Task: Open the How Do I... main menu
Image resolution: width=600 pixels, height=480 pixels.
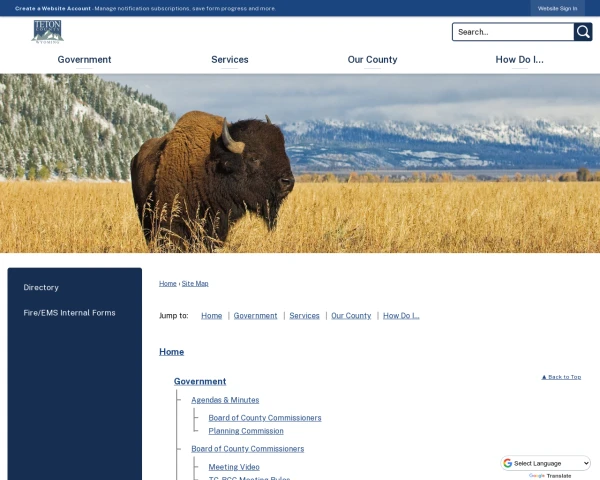Action: pyautogui.click(x=519, y=60)
